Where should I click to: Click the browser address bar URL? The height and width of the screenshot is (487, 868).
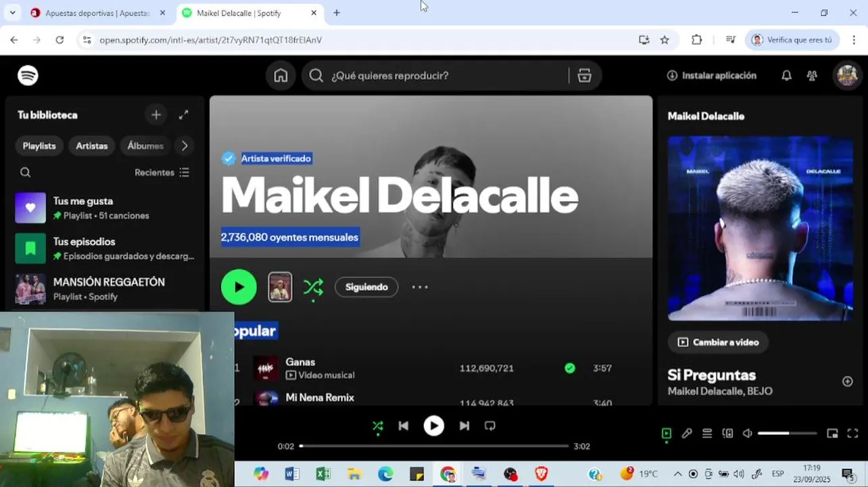(x=210, y=40)
